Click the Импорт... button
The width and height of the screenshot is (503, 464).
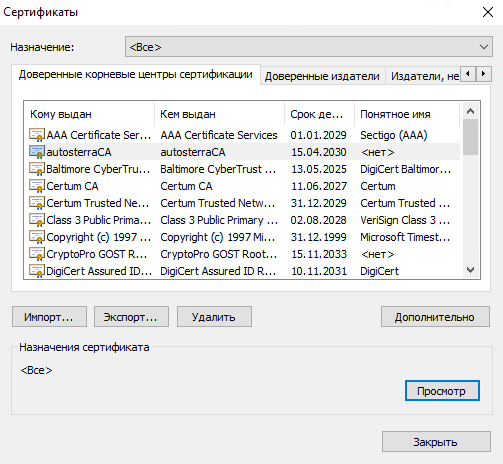click(49, 317)
